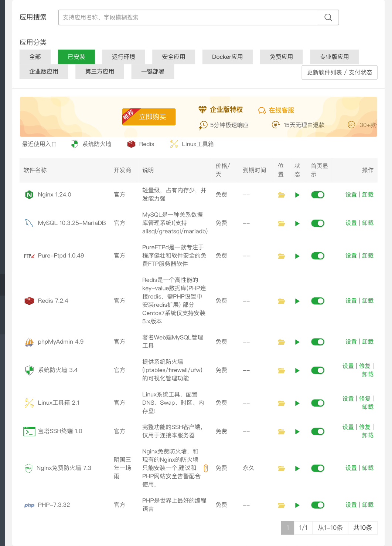Screen dimensions: 392x546
Task: Click the 宝塔SSH终端 terminal icon
Action: [29, 431]
